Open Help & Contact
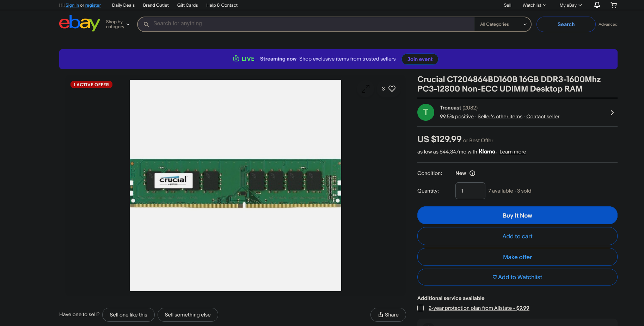This screenshot has width=644, height=326. (222, 5)
